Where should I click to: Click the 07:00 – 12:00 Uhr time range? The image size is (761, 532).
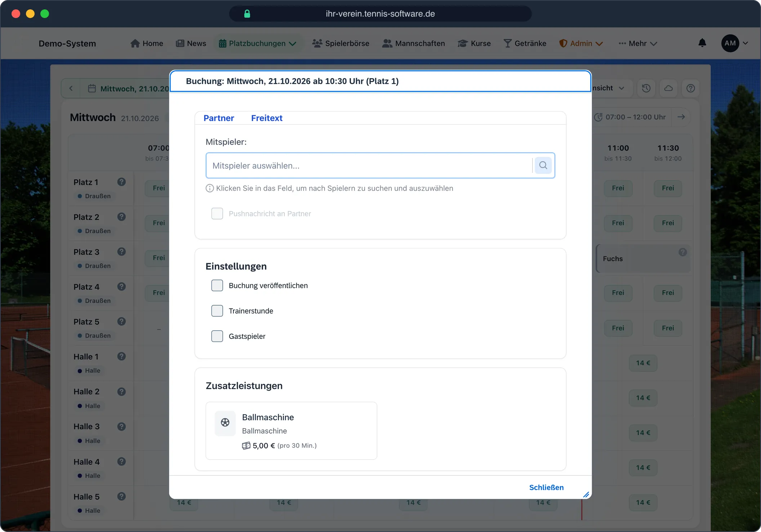click(x=631, y=117)
